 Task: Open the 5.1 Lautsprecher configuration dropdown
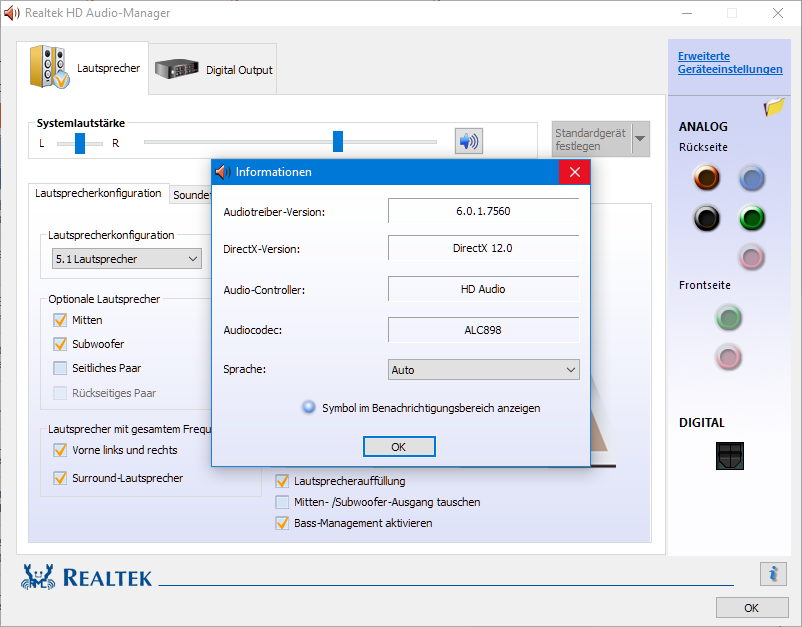127,259
